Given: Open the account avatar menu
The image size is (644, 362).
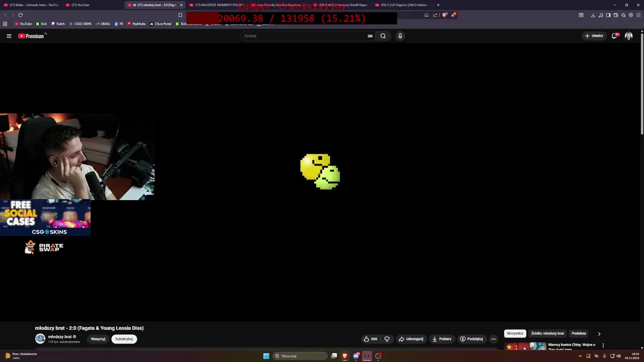Looking at the screenshot, I should coord(628,36).
